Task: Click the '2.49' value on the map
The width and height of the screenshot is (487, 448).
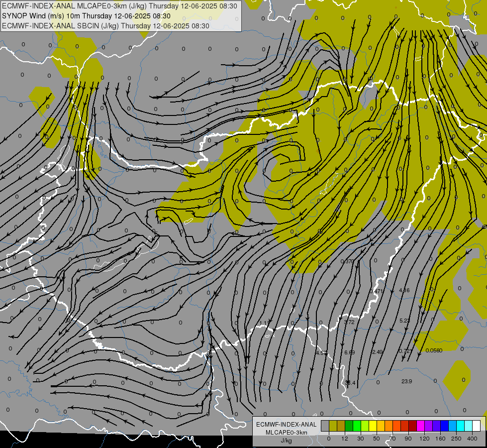Action: 377,352
